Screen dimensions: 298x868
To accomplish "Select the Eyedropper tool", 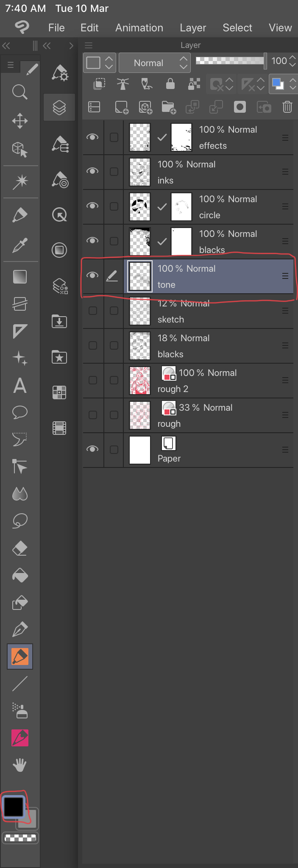I will click(20, 245).
